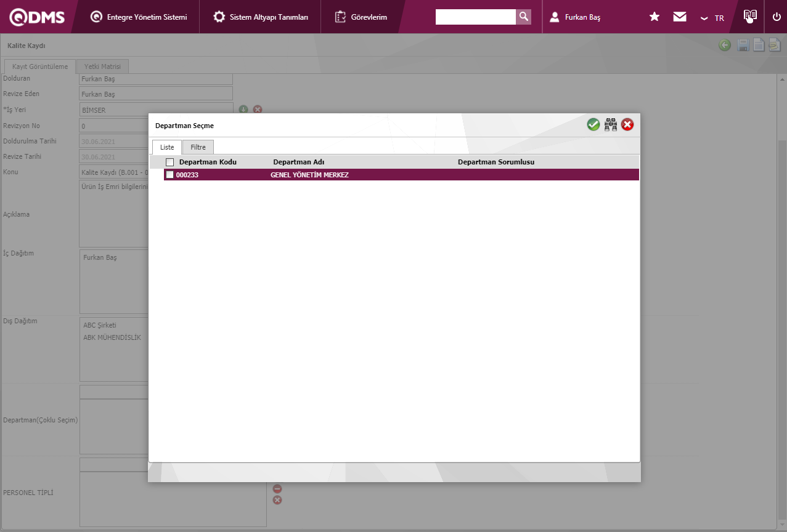Click the document with note icon
This screenshot has height=532, width=787.
(x=775, y=45)
